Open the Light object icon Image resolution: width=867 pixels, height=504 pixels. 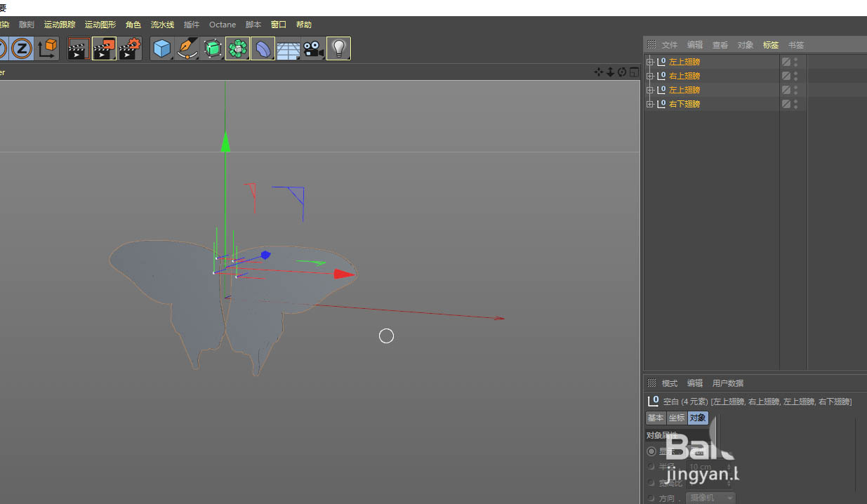click(338, 48)
